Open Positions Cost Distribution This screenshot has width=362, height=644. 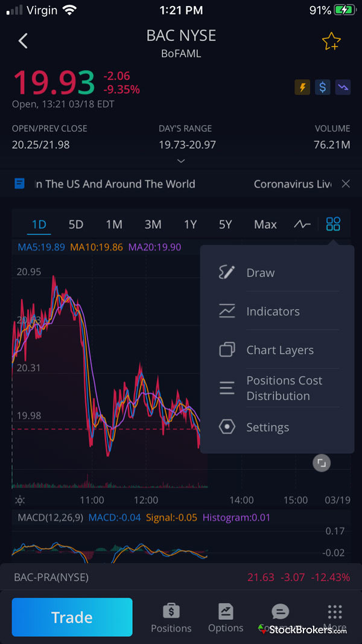coord(284,387)
